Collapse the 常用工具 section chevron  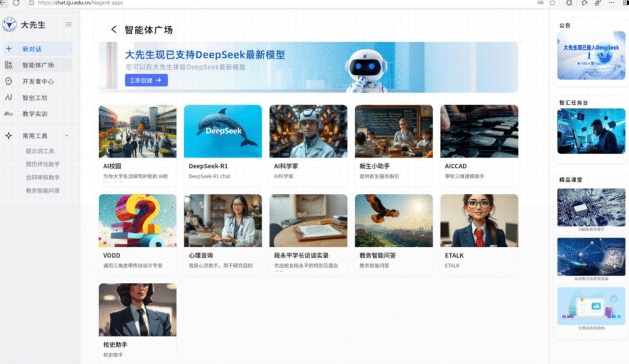[66, 136]
